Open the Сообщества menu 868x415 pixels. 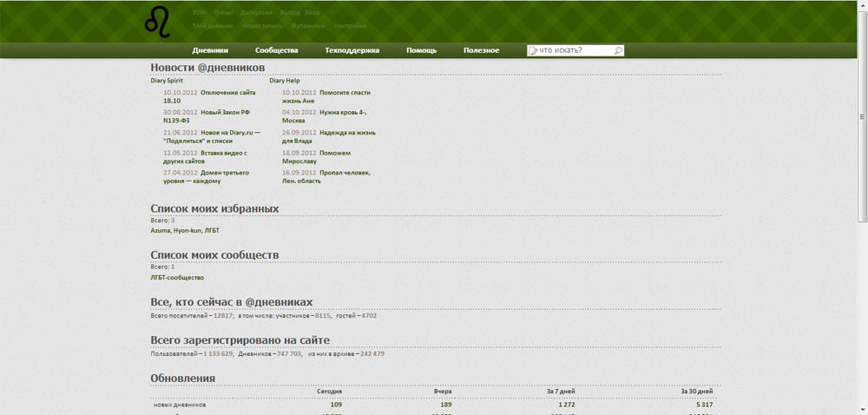pyautogui.click(x=277, y=50)
